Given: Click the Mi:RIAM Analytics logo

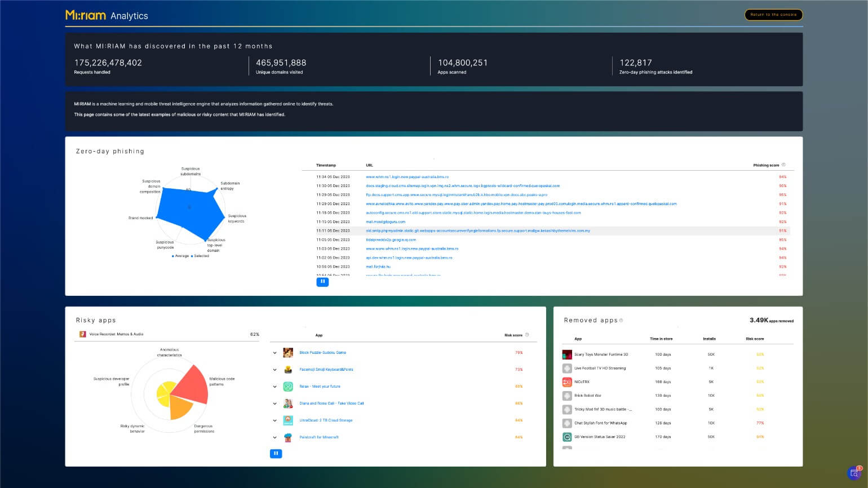Looking at the screenshot, I should (107, 15).
